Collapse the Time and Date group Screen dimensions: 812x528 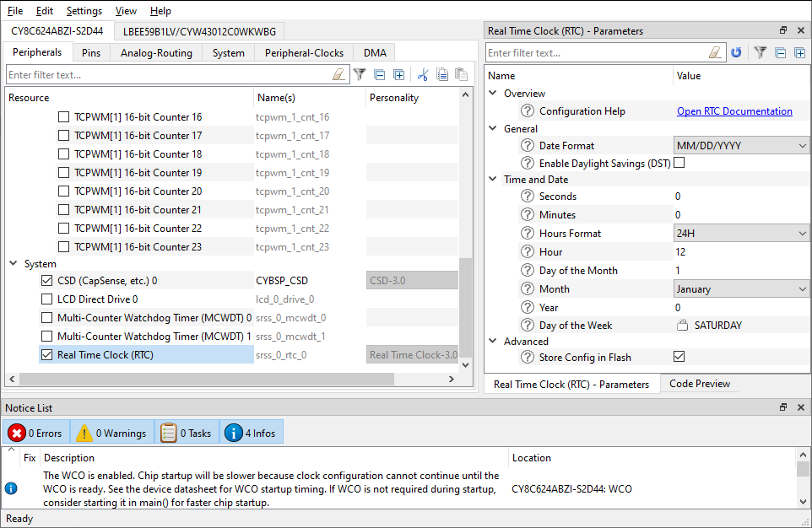(492, 179)
